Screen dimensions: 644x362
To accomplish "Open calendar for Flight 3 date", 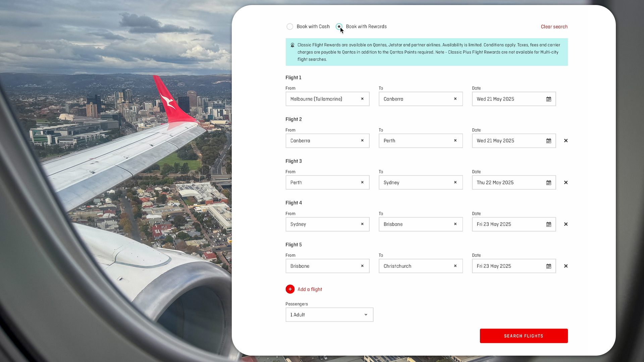I will coord(549,182).
